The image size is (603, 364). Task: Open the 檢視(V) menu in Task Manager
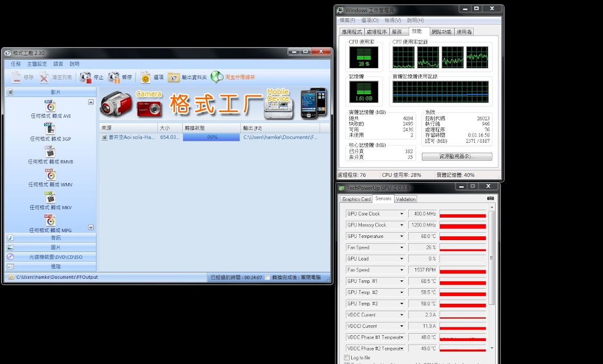(393, 20)
